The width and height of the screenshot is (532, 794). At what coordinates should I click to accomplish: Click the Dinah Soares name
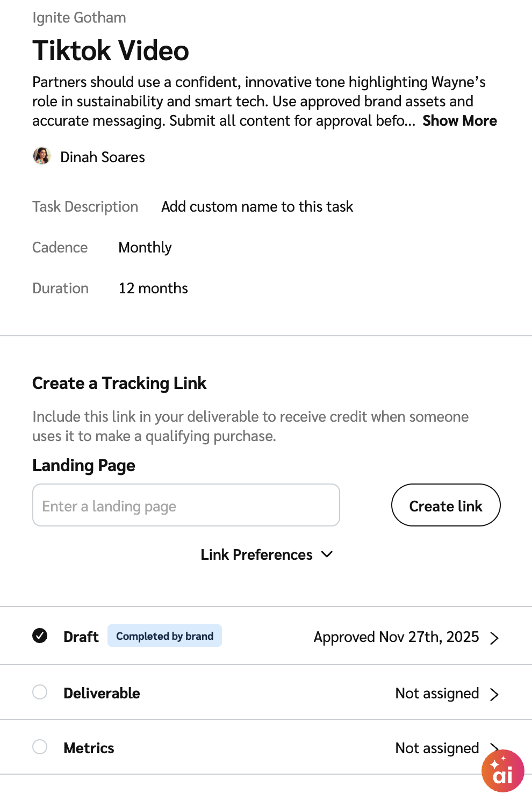click(x=103, y=157)
